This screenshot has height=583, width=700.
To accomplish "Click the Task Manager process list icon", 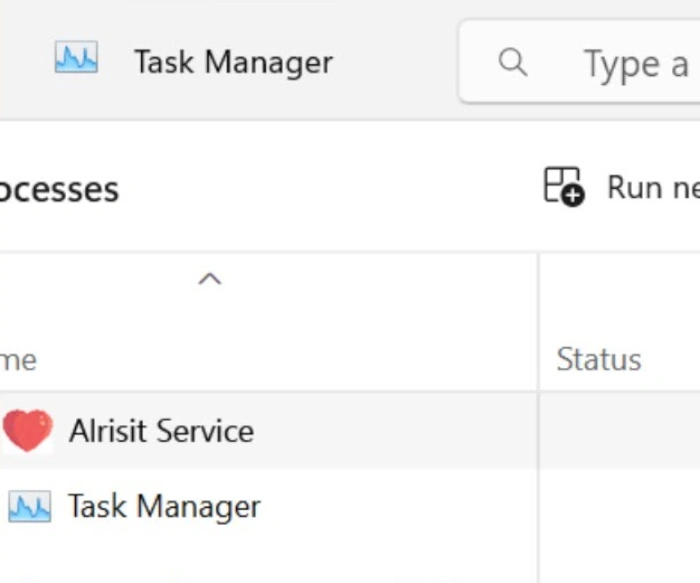I will 29,507.
